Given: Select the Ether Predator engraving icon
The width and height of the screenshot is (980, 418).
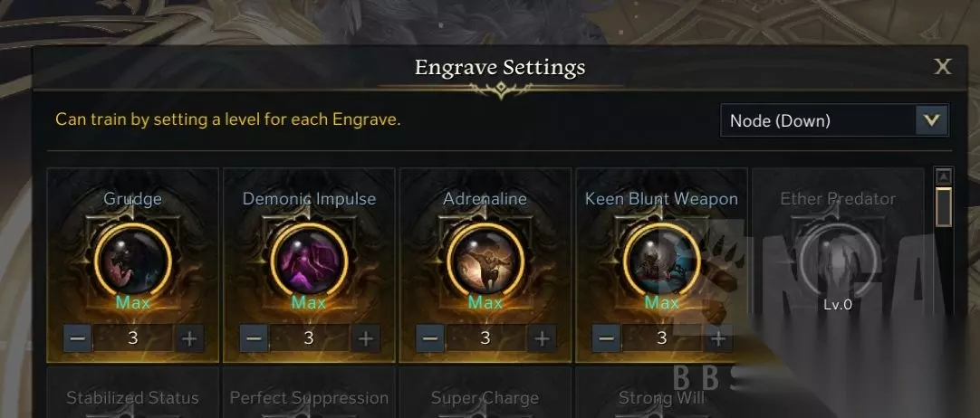Looking at the screenshot, I should 838,260.
